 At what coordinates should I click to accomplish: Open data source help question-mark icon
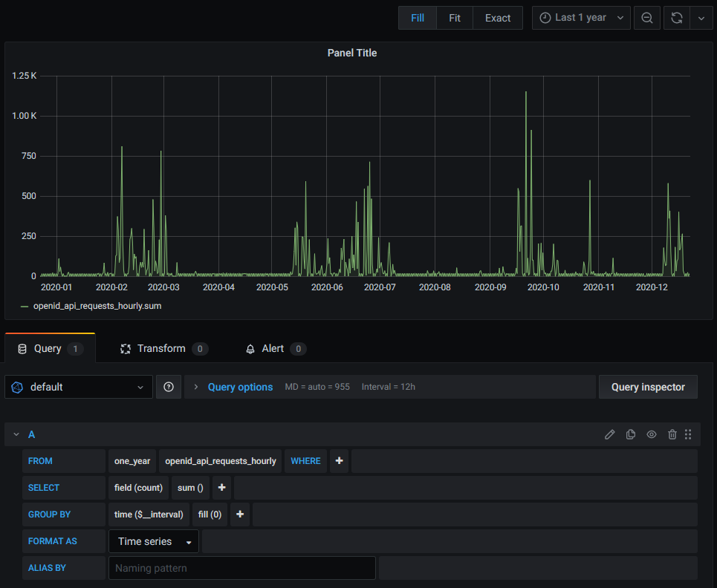click(169, 387)
